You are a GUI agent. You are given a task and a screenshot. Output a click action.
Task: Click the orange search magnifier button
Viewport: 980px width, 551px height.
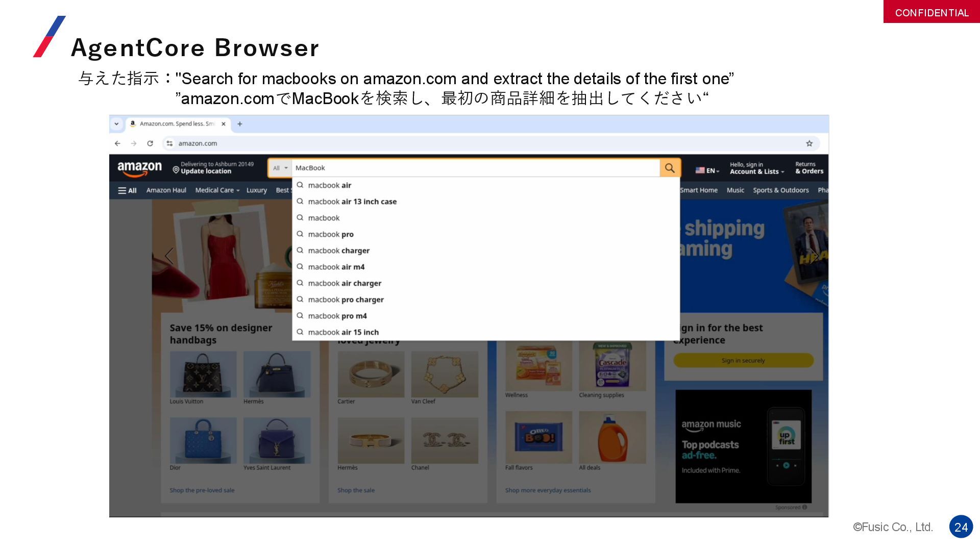coord(670,168)
